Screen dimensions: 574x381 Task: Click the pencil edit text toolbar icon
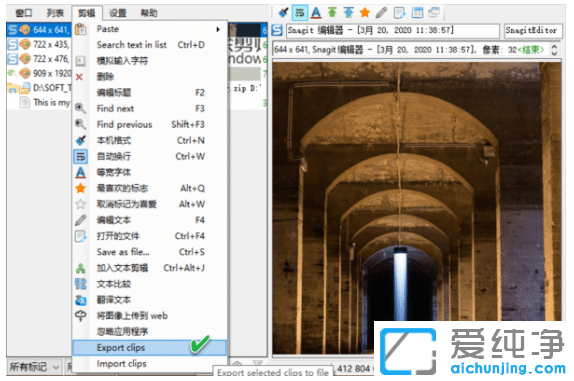(x=381, y=13)
